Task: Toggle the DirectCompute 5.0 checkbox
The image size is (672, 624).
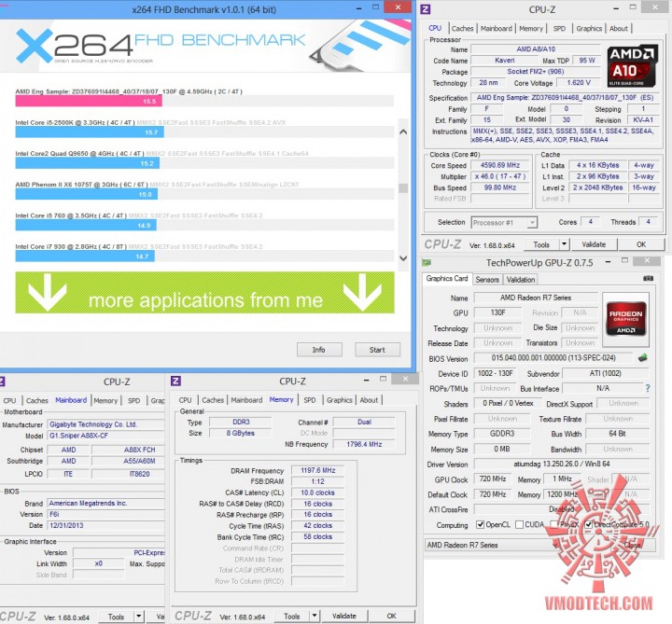Action: pos(588,524)
